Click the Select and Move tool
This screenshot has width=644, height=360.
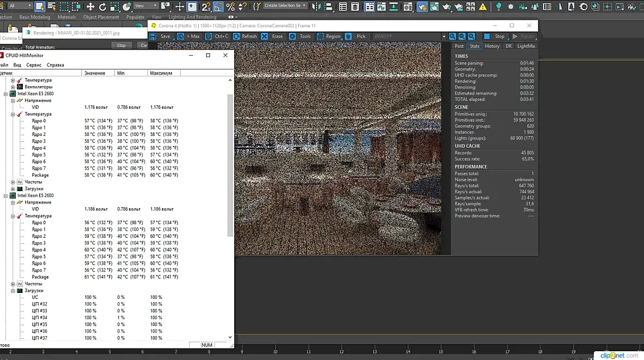[x=90, y=7]
